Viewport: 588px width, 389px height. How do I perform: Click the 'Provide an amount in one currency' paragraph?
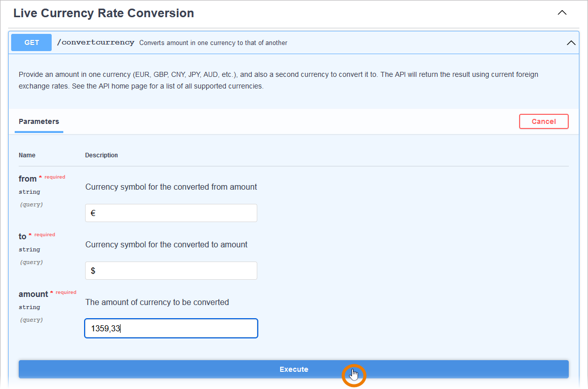(x=278, y=80)
